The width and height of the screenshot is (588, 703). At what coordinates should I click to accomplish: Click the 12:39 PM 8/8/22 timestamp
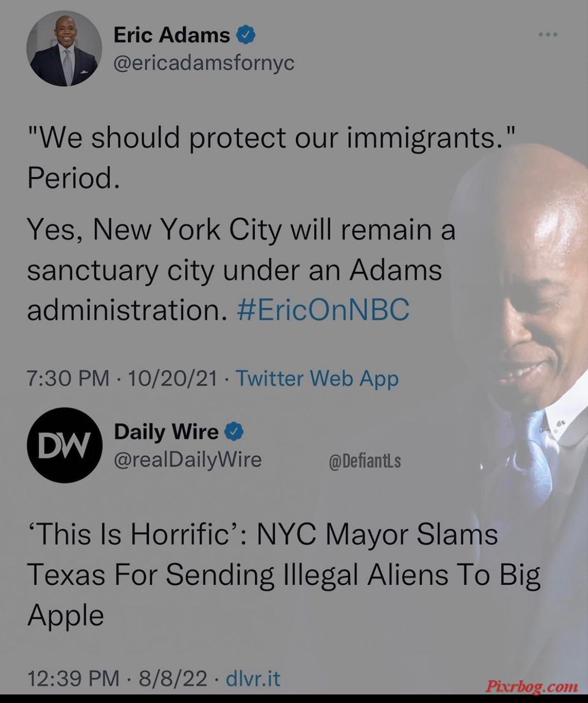point(117,678)
